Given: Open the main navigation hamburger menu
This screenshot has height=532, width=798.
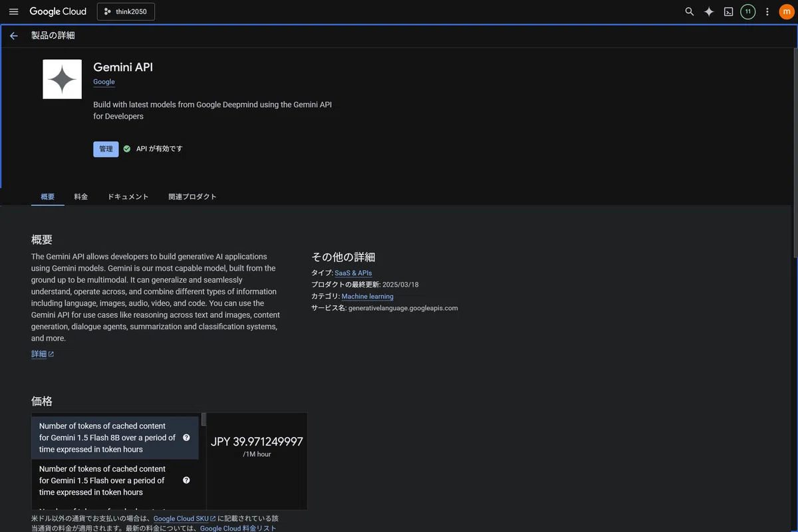Looking at the screenshot, I should click(x=13, y=11).
